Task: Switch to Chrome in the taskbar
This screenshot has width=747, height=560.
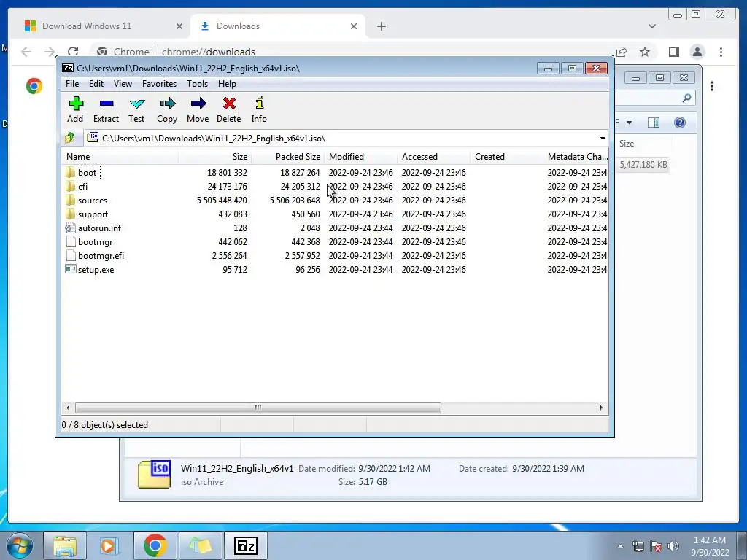Action: 155,545
